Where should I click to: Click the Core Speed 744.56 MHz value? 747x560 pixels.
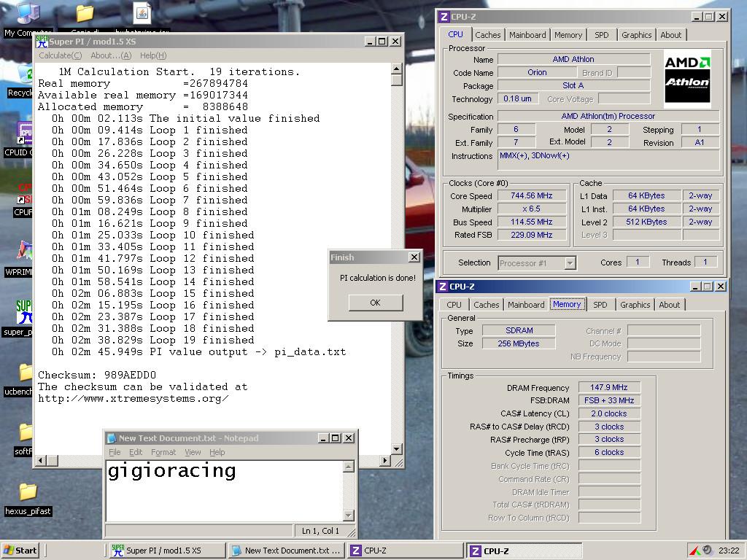[532, 195]
